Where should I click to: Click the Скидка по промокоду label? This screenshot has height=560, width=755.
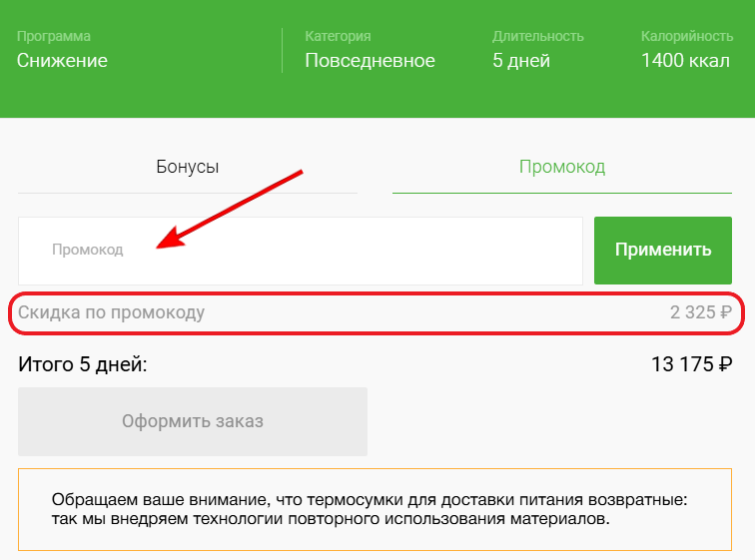pos(112,312)
